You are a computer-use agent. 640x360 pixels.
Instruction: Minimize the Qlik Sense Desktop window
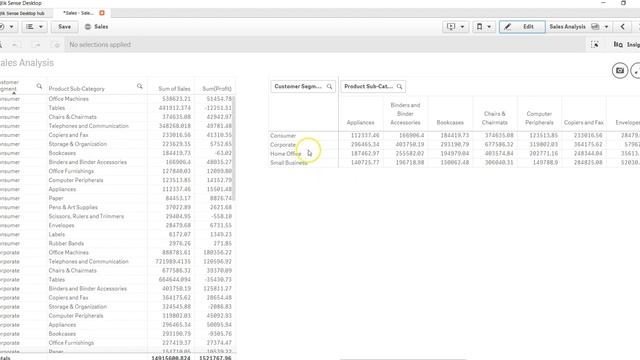point(603,3)
